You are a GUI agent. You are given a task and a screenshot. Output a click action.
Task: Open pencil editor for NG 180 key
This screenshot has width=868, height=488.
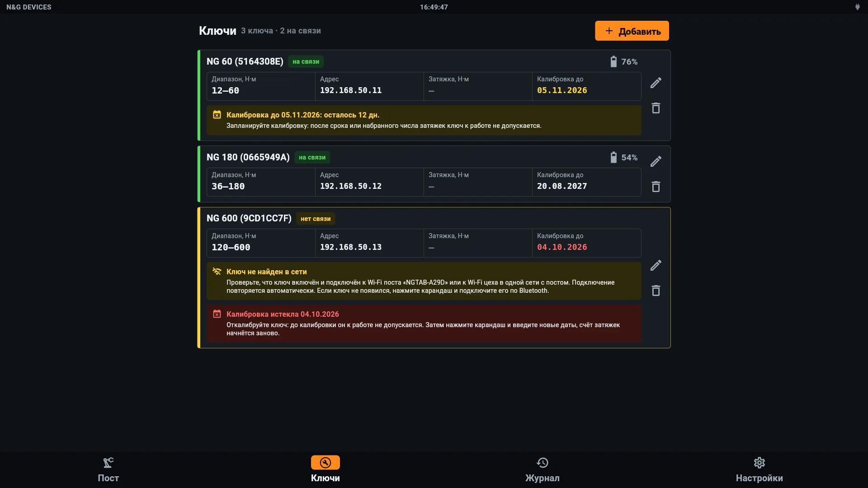click(656, 161)
